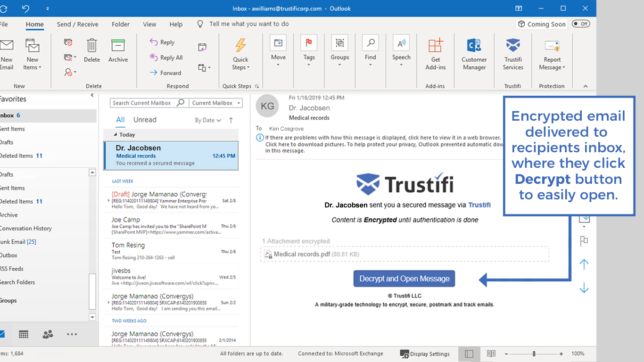Open the Move menu icon

coord(278,43)
